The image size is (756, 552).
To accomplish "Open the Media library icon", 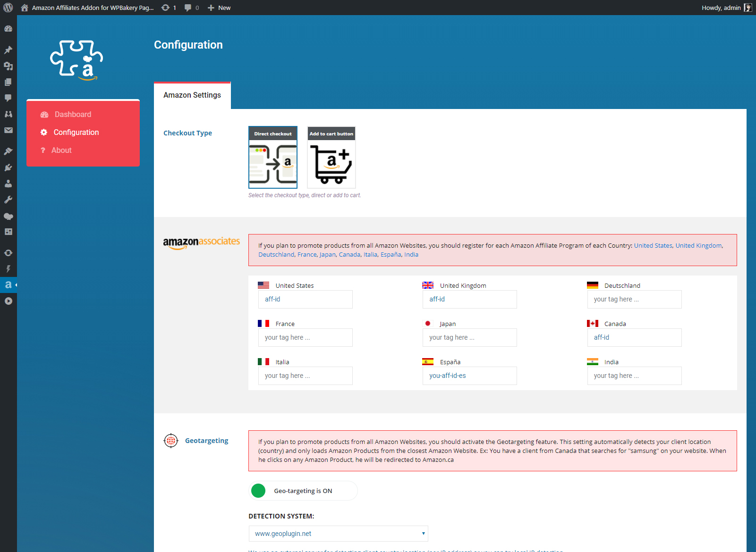I will pos(8,66).
